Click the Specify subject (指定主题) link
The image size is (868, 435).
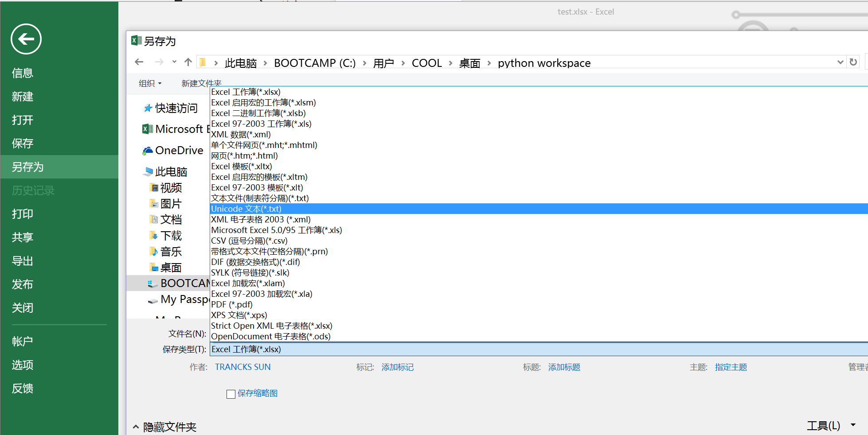731,367
